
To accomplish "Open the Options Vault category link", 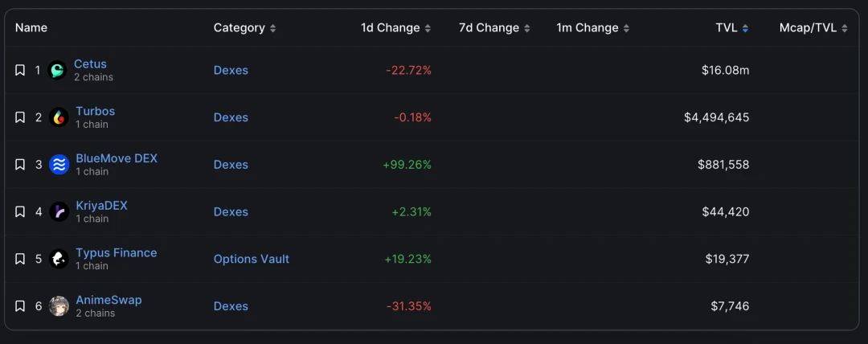I will [x=252, y=259].
